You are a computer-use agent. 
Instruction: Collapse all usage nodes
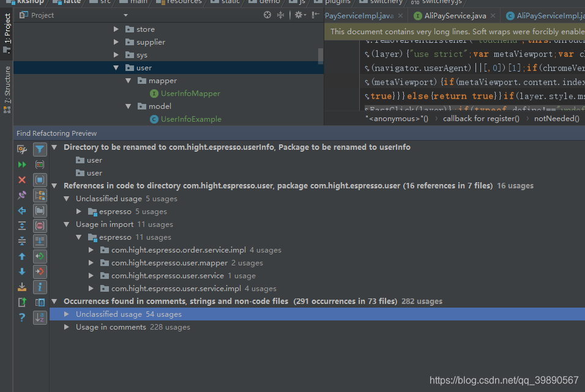click(x=22, y=241)
